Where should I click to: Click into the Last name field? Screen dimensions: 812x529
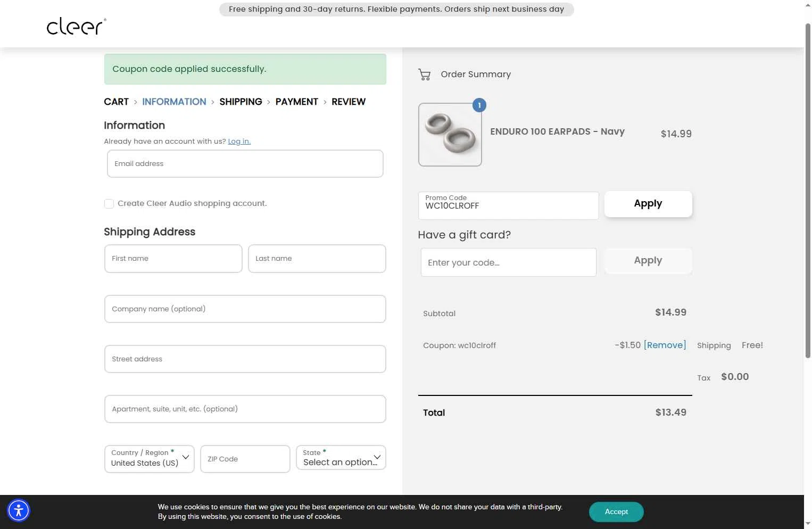point(317,259)
